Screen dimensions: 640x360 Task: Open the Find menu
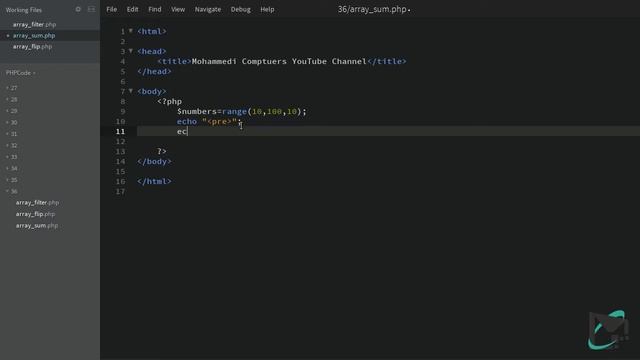click(x=155, y=9)
